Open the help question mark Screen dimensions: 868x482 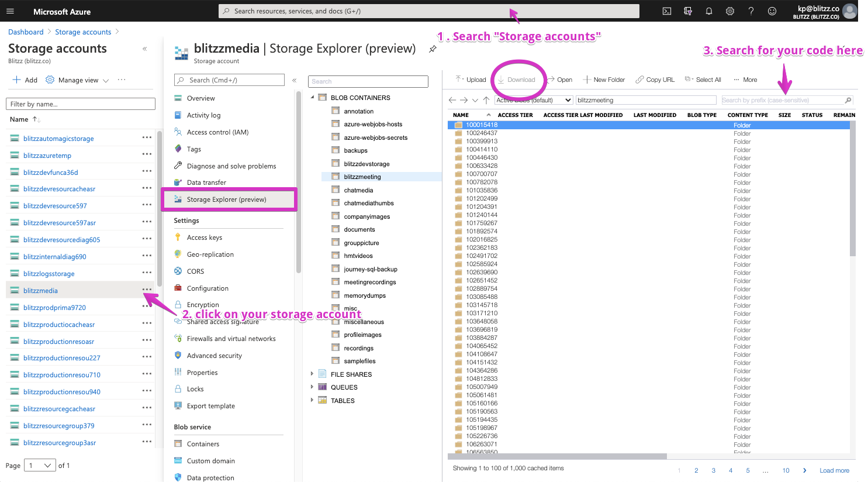(751, 11)
